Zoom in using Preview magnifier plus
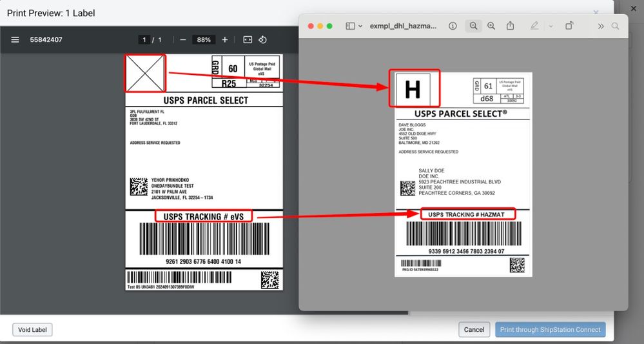Image resolution: width=644 pixels, height=344 pixels. click(491, 26)
